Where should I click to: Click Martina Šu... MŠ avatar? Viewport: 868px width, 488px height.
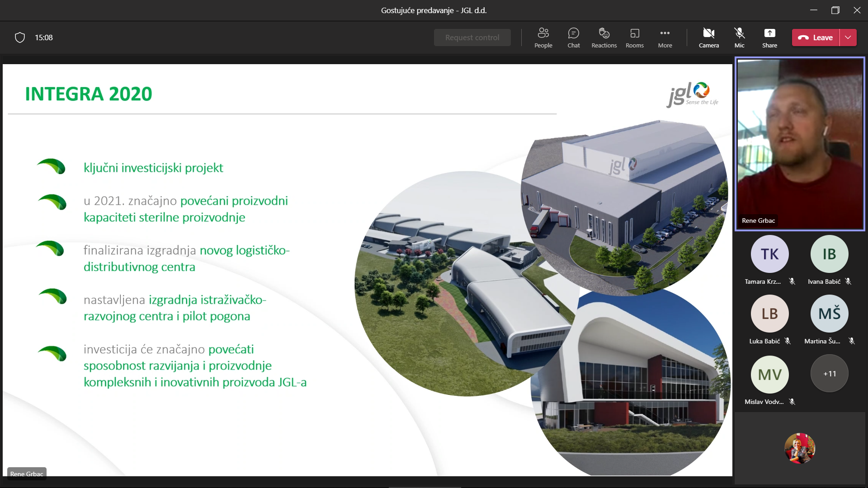tap(829, 314)
